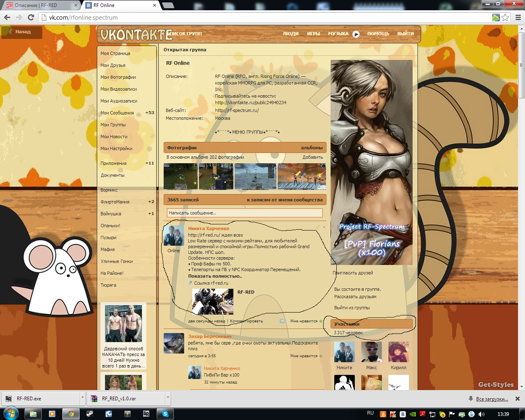Open Skype from the taskbar

coord(165,414)
